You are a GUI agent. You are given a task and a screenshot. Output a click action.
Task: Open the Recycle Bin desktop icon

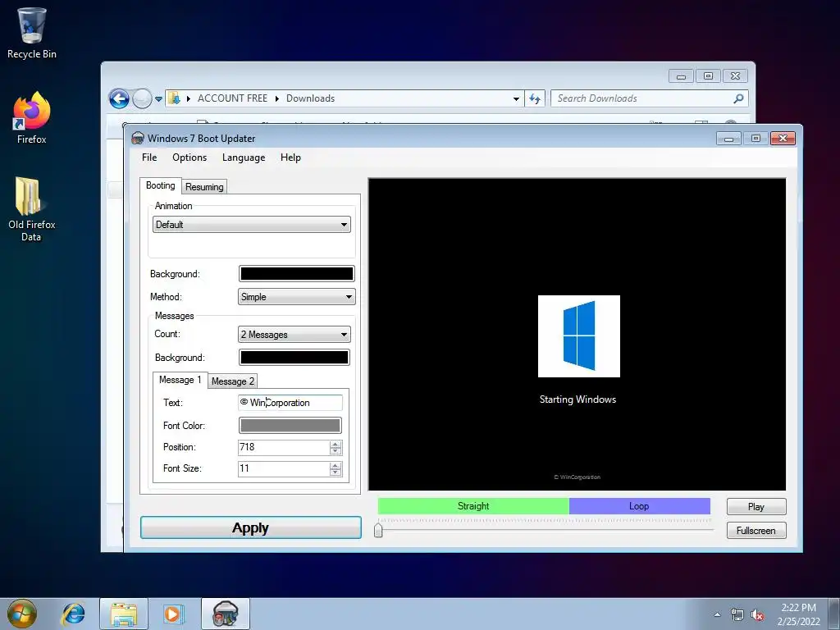pos(32,33)
